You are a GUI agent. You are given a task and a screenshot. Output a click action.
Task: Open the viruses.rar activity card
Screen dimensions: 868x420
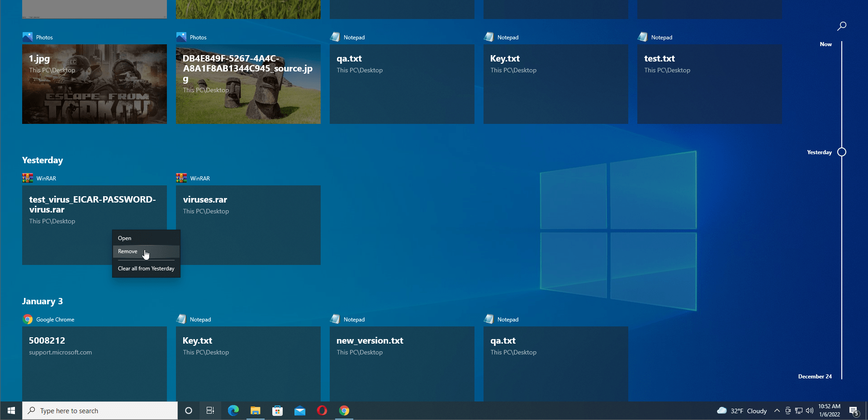coord(248,225)
